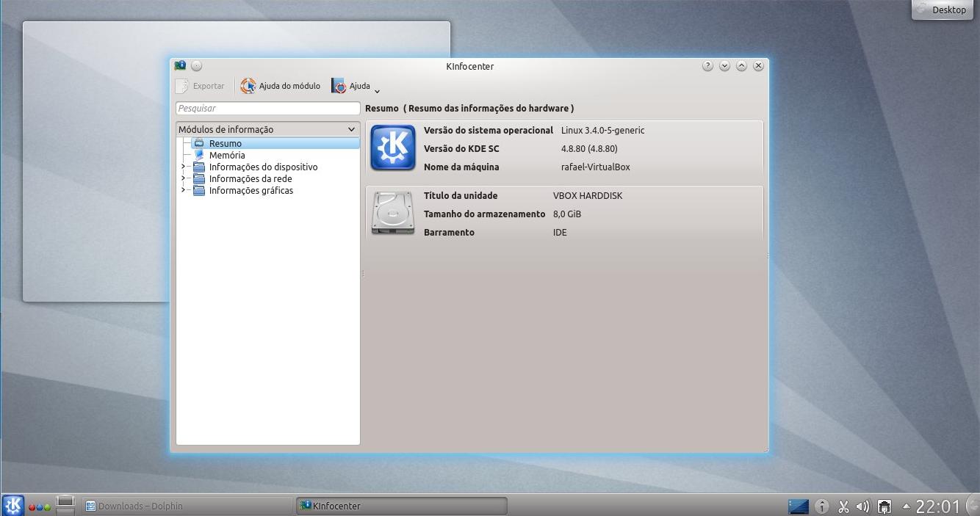Click Linux 3.4.0-5-generic value

coord(602,130)
